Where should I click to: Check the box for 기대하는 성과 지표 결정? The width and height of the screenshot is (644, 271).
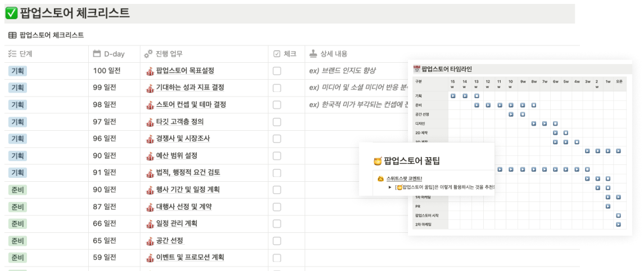coord(277,88)
